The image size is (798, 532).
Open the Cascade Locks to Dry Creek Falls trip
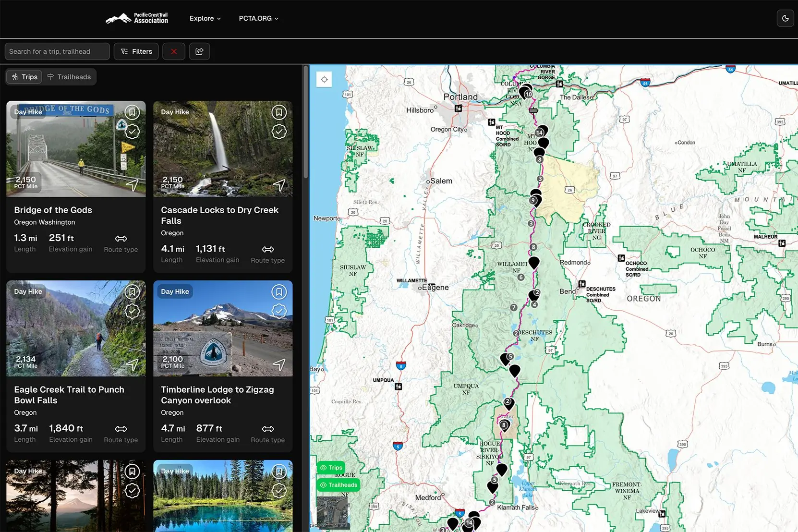coord(219,215)
